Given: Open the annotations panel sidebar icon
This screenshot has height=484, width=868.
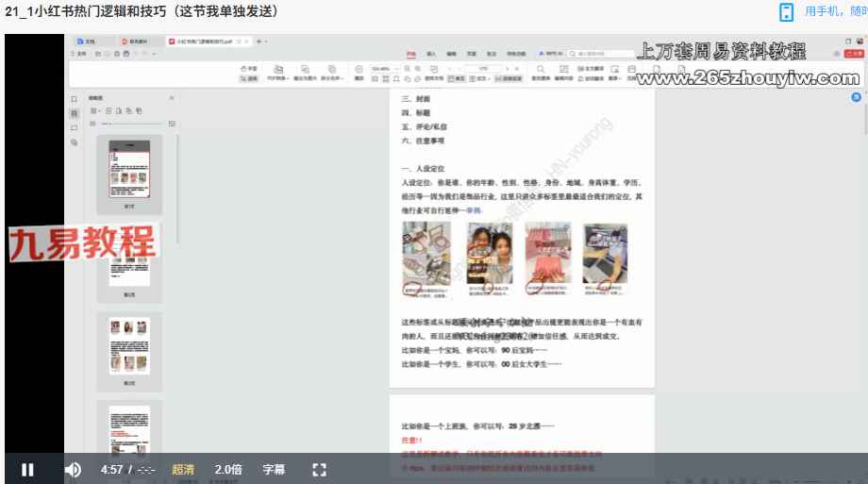Looking at the screenshot, I should click(75, 128).
